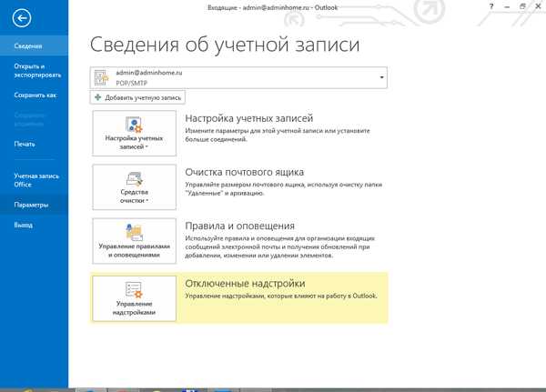Click the Настройка учетных записей heading
This screenshot has width=546, height=392.
coord(249,118)
